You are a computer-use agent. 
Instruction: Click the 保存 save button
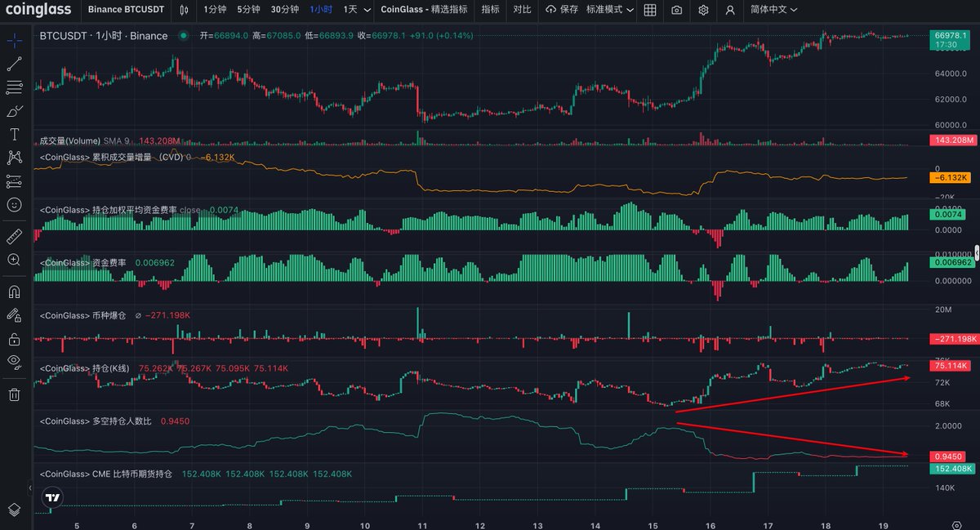pyautogui.click(x=561, y=10)
